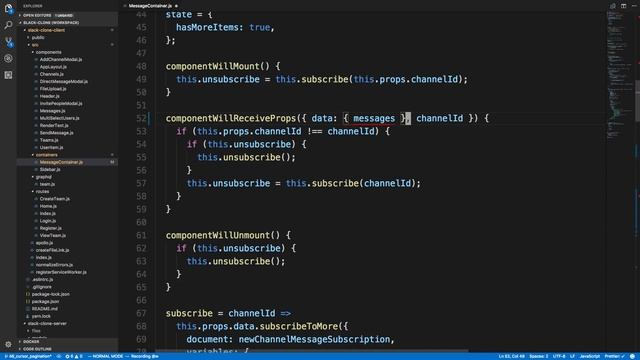Open CreateTeam.js file

(55, 199)
